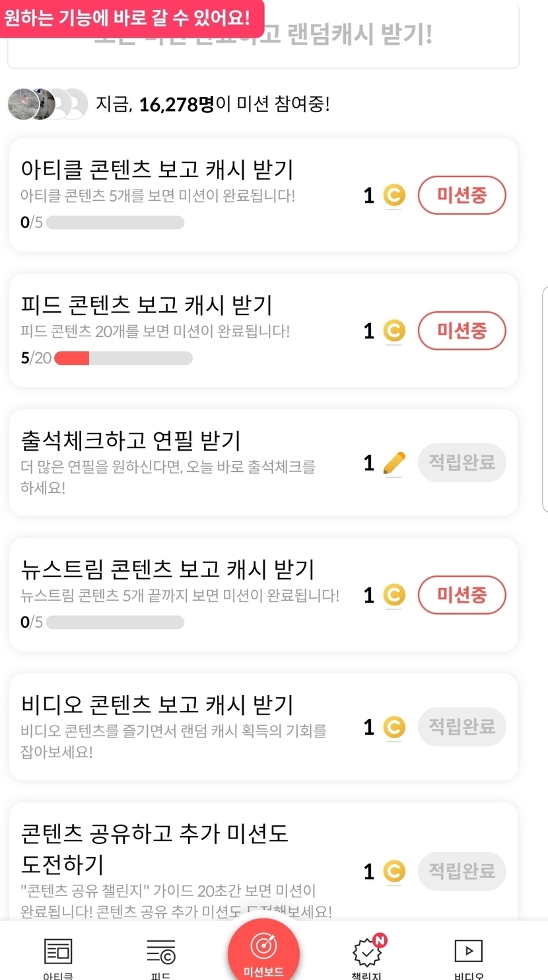This screenshot has width=548, height=980.
Task: Tap the coin icon on 비디오 콘텐츠 mission
Action: (x=394, y=728)
